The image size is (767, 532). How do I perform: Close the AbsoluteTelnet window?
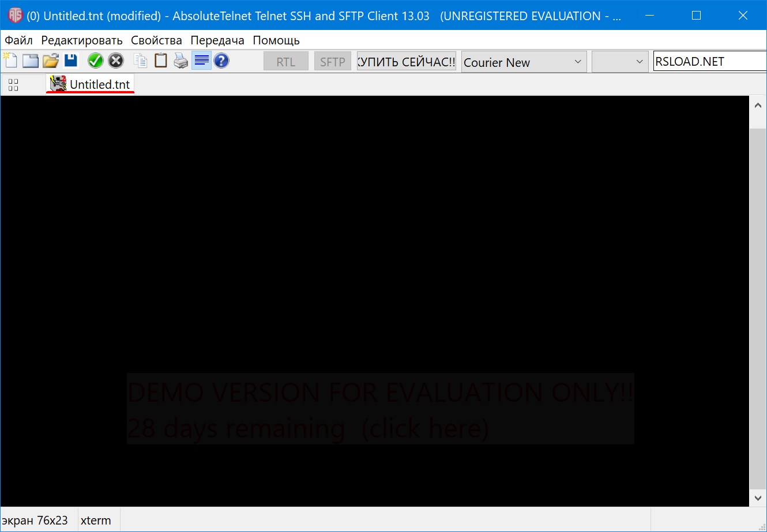point(743,16)
